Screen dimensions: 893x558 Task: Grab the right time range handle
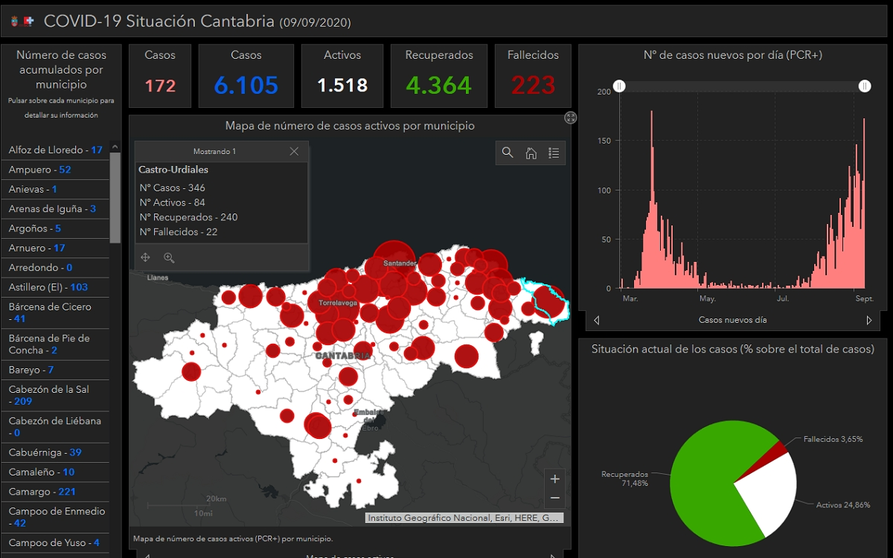865,86
